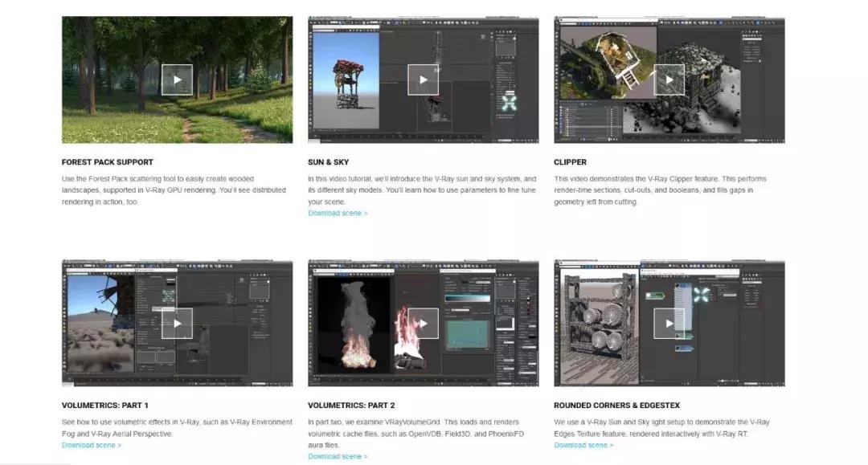868x465 pixels.
Task: Click the Volumetrics: Part 1 heading
Action: (105, 406)
